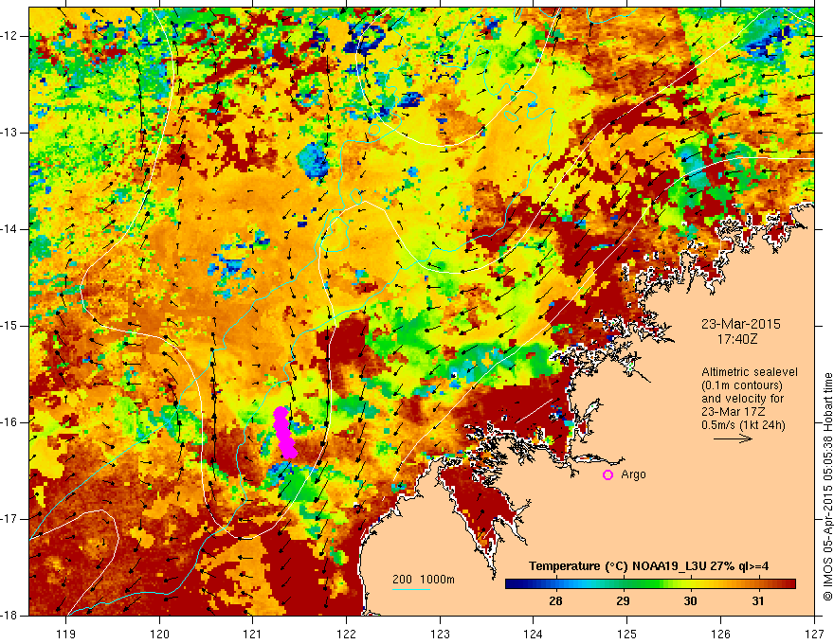
Task: Click the '23-Mar 17Z' caption line
Action: point(732,412)
